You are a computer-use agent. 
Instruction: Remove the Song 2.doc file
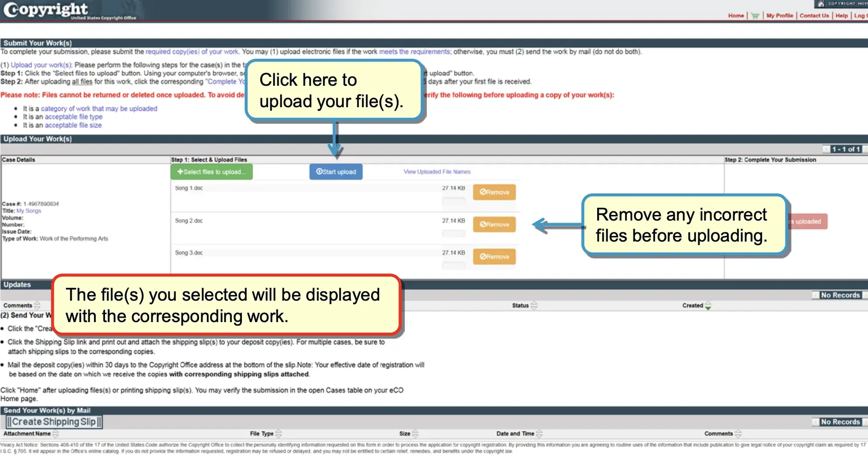pos(494,224)
